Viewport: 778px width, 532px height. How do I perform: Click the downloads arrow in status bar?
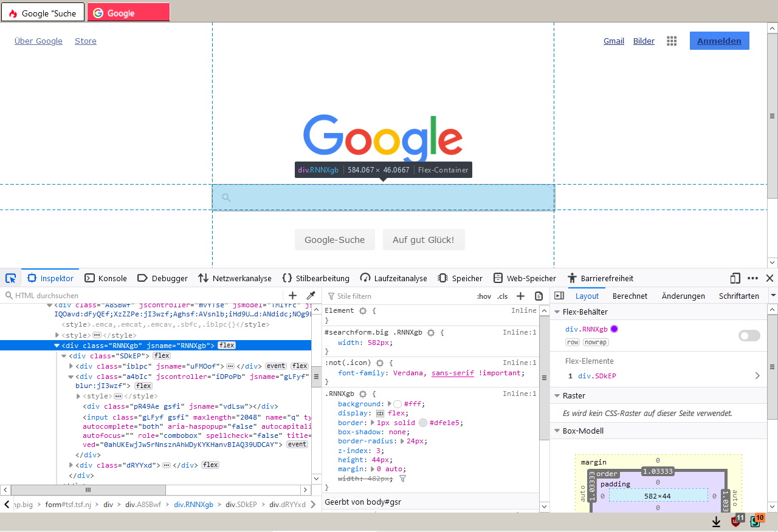click(716, 522)
